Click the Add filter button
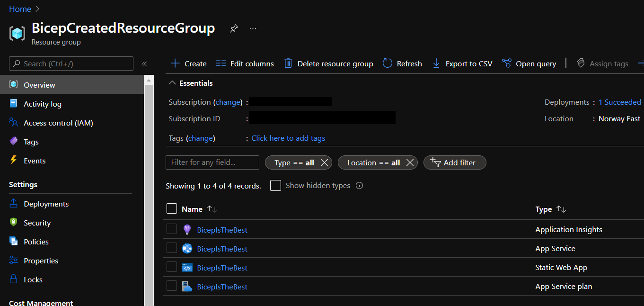This screenshot has height=306, width=644. coord(454,162)
